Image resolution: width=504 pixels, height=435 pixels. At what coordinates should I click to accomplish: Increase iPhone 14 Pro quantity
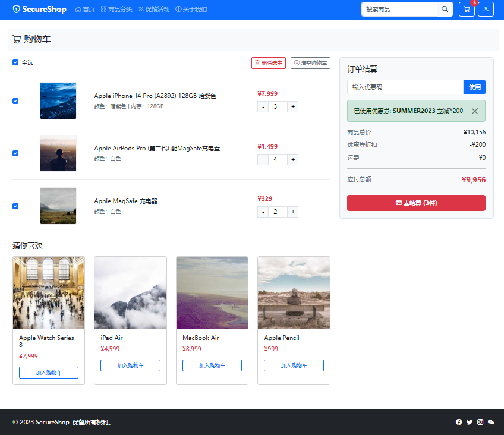pos(293,106)
